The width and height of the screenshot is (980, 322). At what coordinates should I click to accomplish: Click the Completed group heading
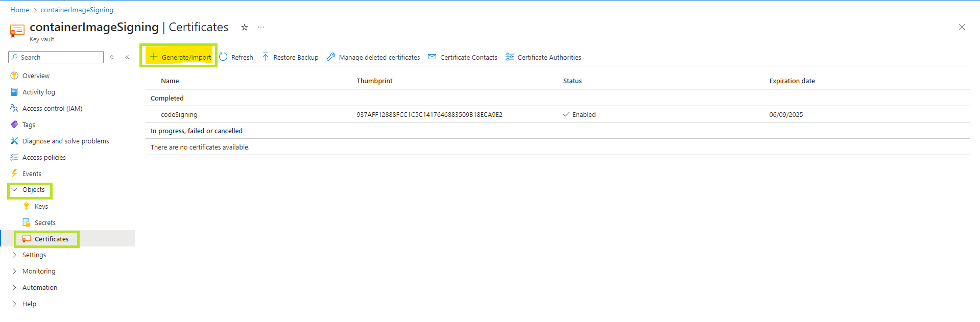click(x=167, y=98)
